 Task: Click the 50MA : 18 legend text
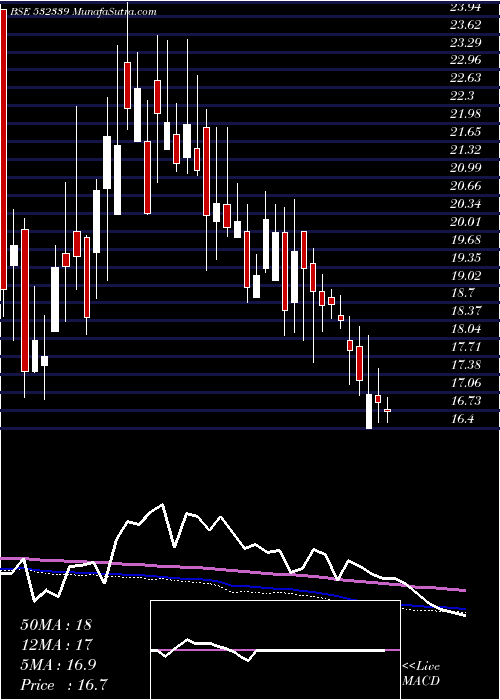tap(56, 625)
